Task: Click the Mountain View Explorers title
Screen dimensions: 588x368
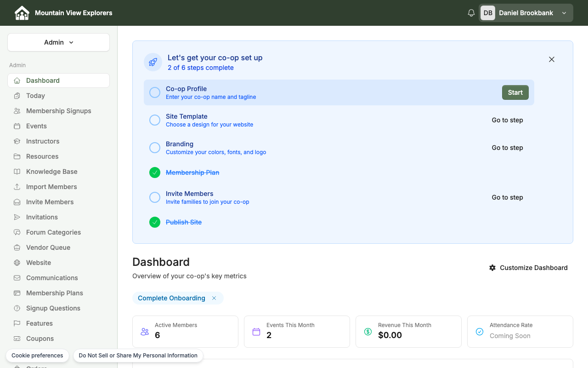Action: point(73,13)
